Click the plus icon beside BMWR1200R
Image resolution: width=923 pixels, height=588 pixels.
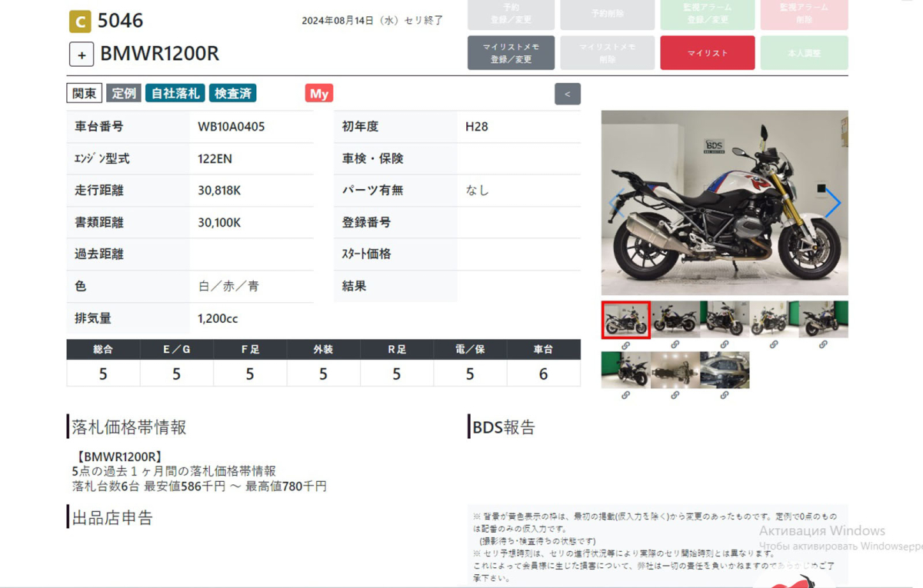coord(82,55)
